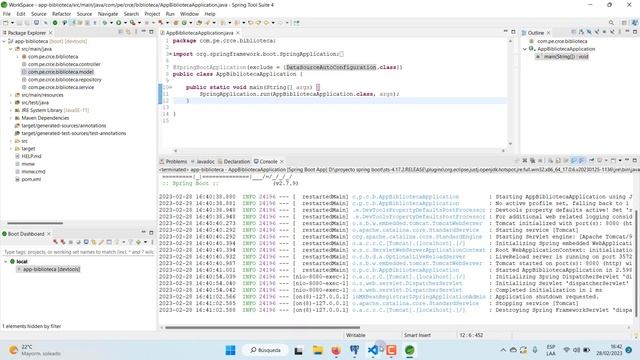
Task: Toggle Show Console on standard output change
Action: pos(573,161)
